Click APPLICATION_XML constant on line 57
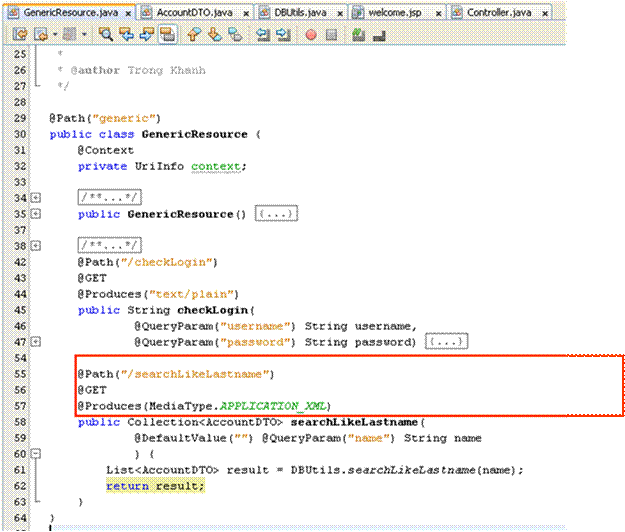The width and height of the screenshot is (625, 532). [273, 406]
